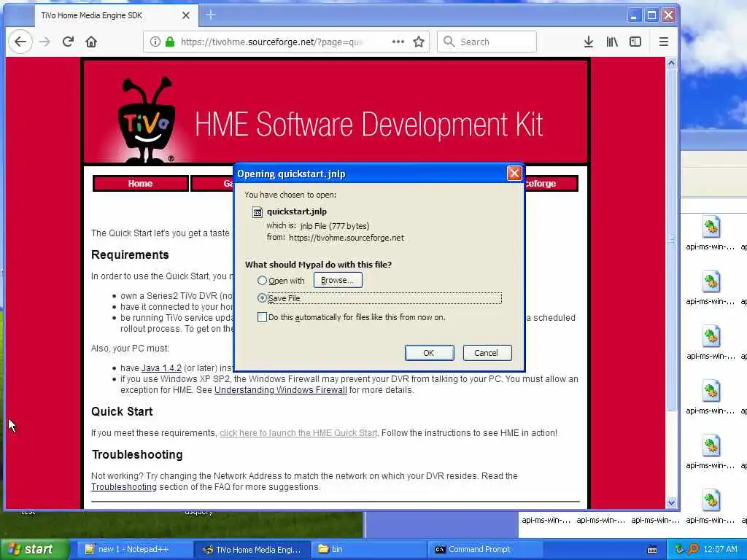Go back with the browser back arrow
Screen dimensions: 747x560
[x=20, y=42]
